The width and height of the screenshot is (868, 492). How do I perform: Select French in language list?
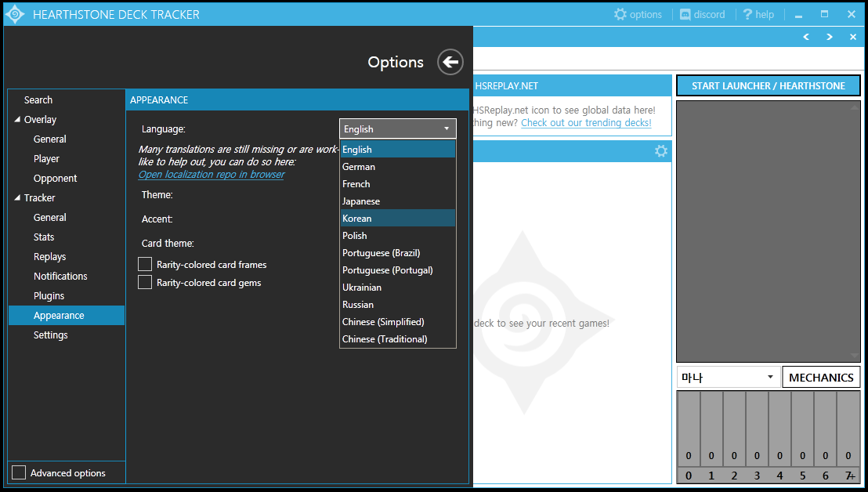(x=397, y=184)
